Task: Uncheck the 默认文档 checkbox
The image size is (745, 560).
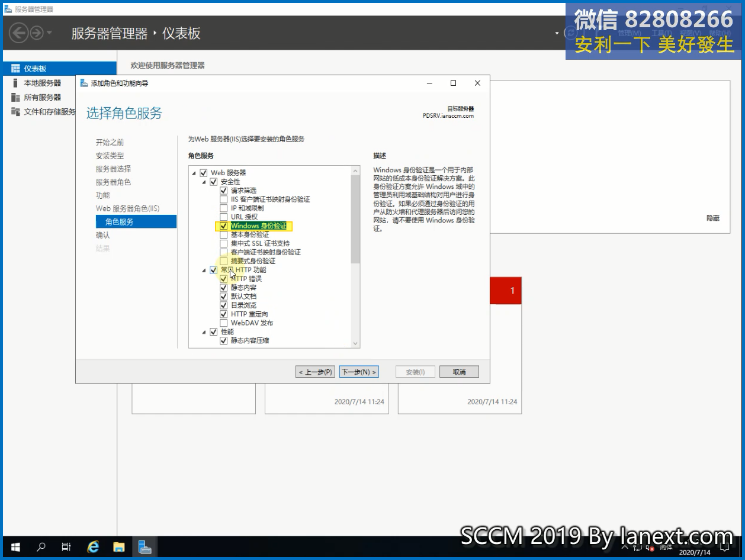Action: [x=224, y=297]
